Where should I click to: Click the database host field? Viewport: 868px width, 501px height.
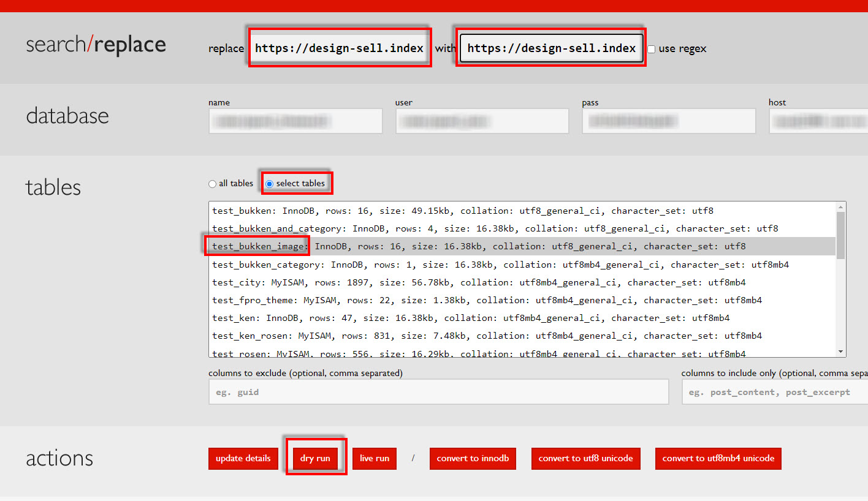[x=818, y=121]
